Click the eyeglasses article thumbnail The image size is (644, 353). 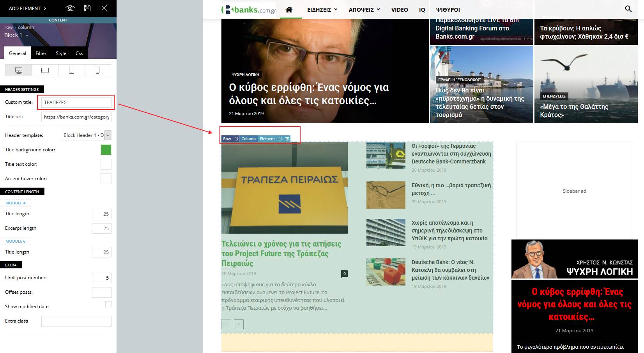(x=386, y=195)
